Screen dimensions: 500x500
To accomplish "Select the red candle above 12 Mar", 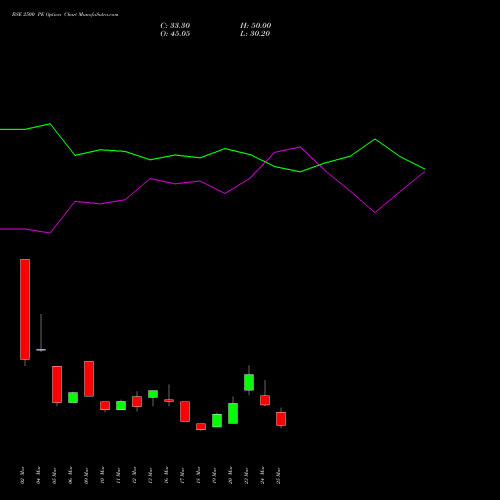I will 137,401.
